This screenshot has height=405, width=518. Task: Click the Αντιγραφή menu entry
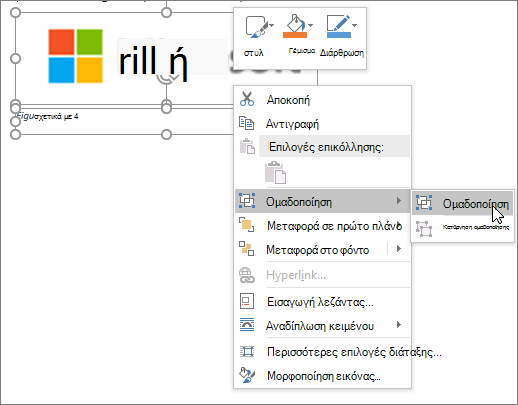pos(323,124)
